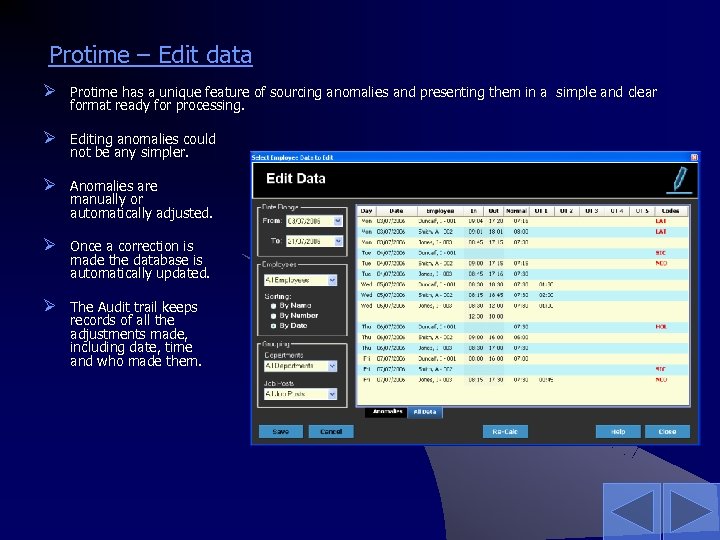The image size is (720, 540).
Task: Close the Select Employee Data dialog with X
Action: [694, 157]
